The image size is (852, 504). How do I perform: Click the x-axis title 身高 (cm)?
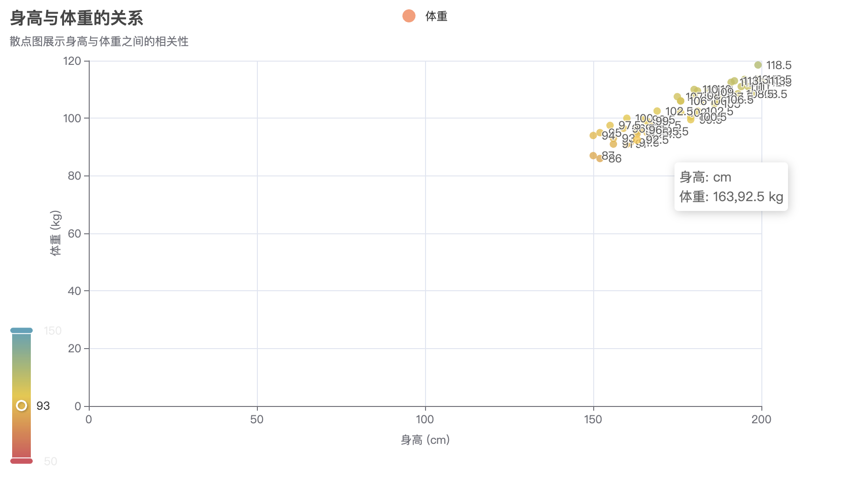click(425, 440)
